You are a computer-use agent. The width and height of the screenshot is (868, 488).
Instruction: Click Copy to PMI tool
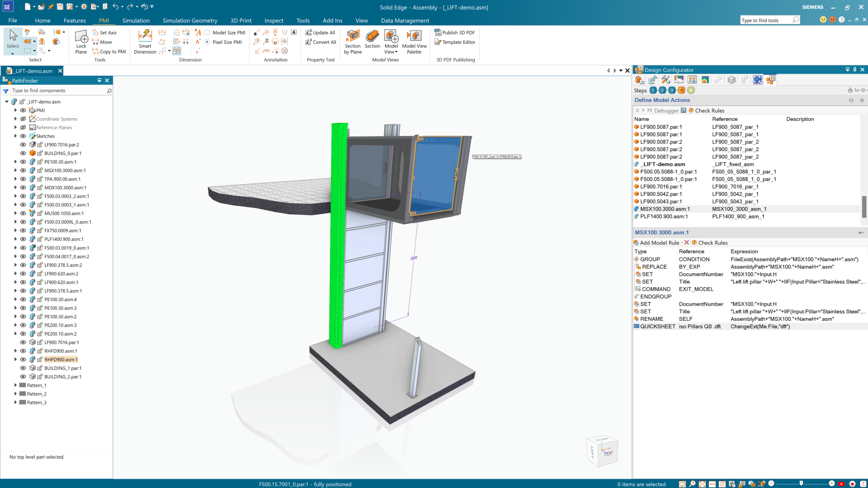[109, 52]
